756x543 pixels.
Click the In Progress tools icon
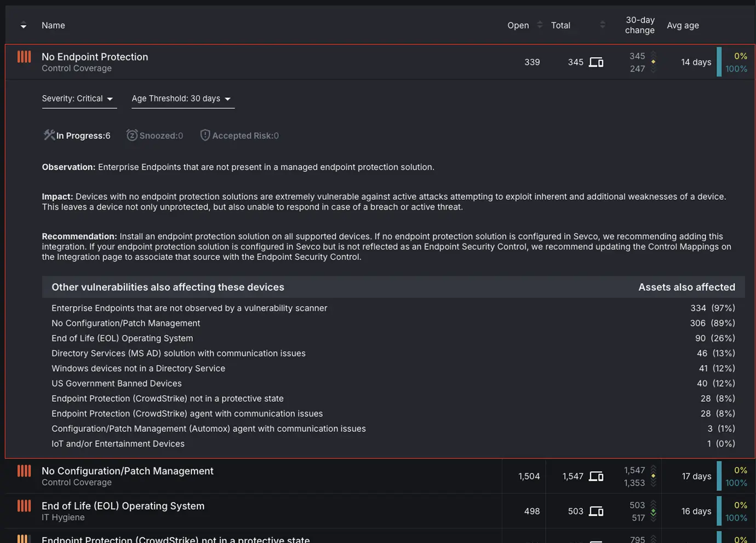(x=49, y=135)
